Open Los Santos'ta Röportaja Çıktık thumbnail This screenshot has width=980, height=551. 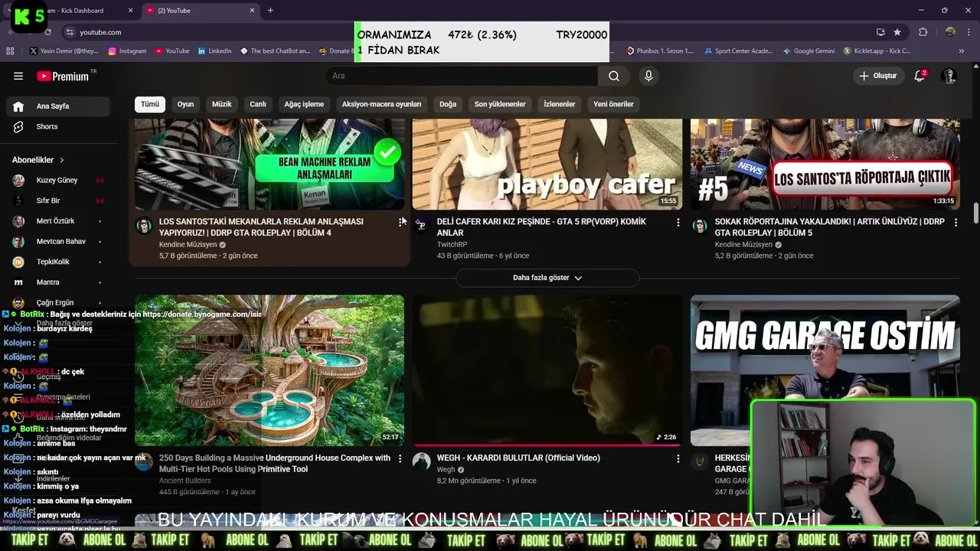pos(825,164)
